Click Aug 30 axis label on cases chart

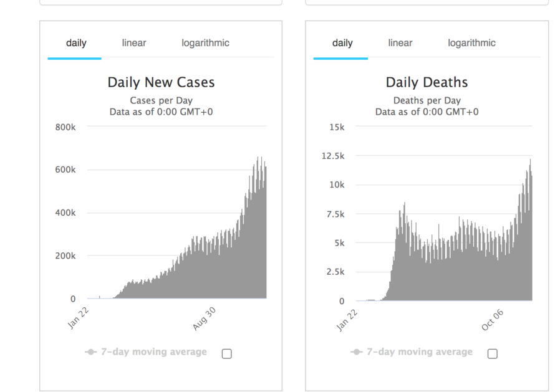click(x=205, y=318)
